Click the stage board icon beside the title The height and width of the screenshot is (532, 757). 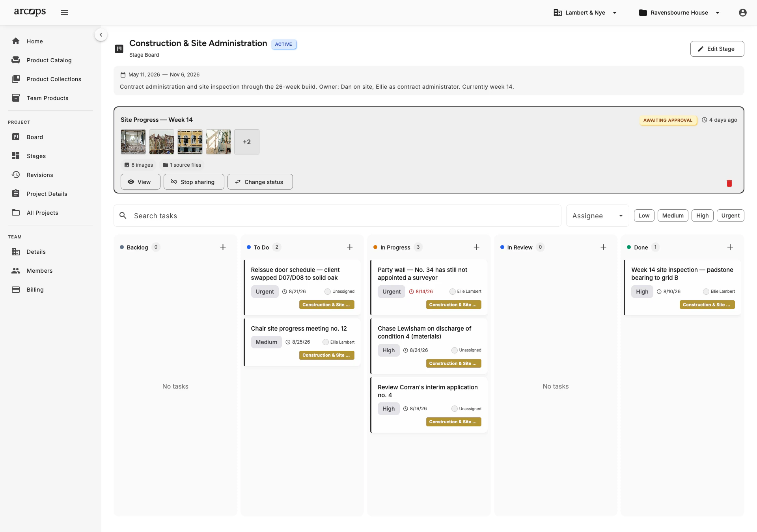click(119, 49)
